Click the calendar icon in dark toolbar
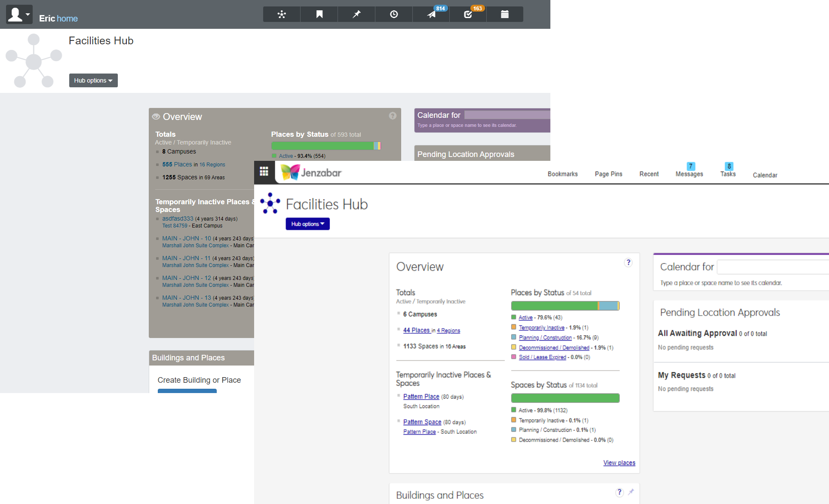This screenshot has height=504, width=829. coord(505,14)
